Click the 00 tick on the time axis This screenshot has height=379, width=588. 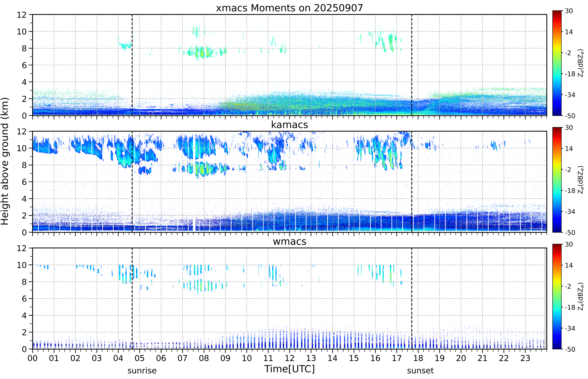click(x=32, y=358)
